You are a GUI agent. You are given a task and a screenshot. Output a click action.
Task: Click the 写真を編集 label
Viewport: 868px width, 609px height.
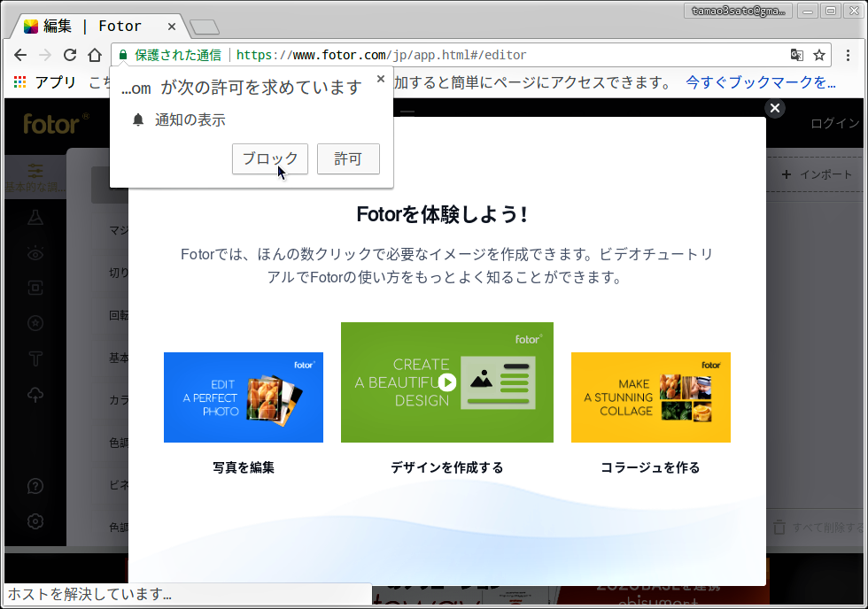tap(244, 467)
